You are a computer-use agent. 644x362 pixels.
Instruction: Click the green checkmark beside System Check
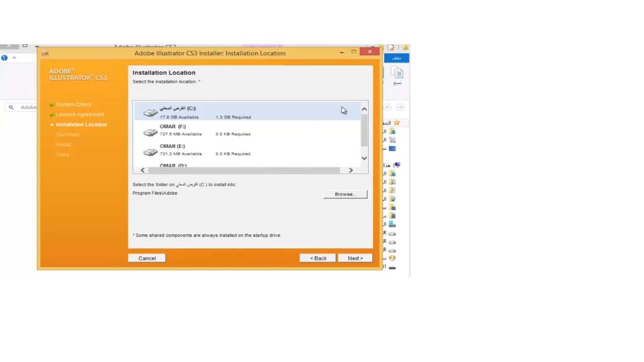(x=52, y=105)
